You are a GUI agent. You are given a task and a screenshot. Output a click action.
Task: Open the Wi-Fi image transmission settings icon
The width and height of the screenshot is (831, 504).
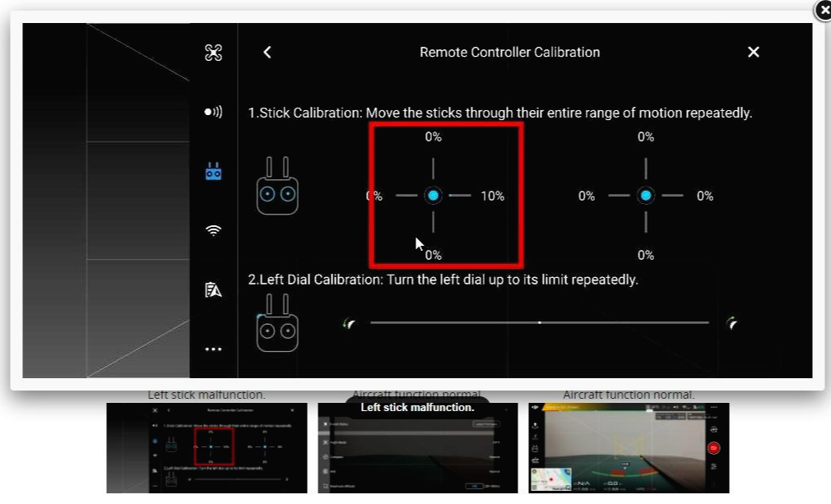(213, 230)
